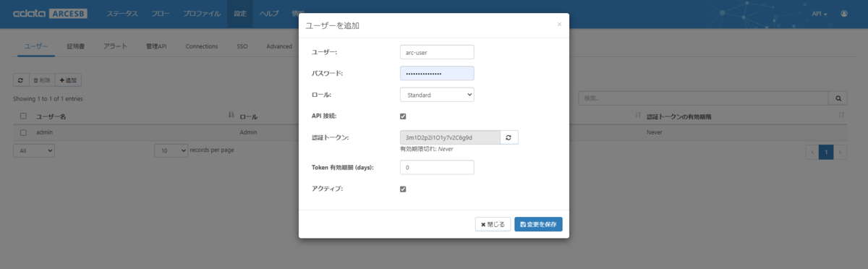Go to page 1 in pagination

pos(825,152)
